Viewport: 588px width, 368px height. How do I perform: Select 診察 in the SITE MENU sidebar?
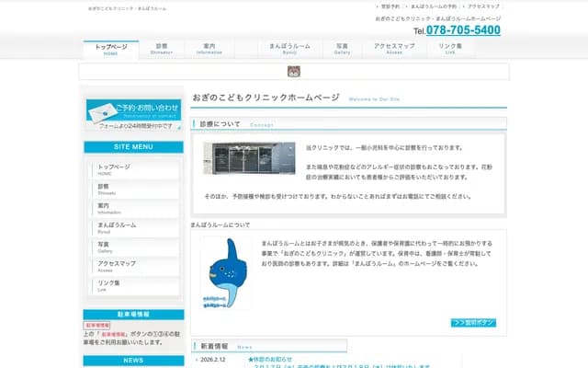click(x=133, y=189)
